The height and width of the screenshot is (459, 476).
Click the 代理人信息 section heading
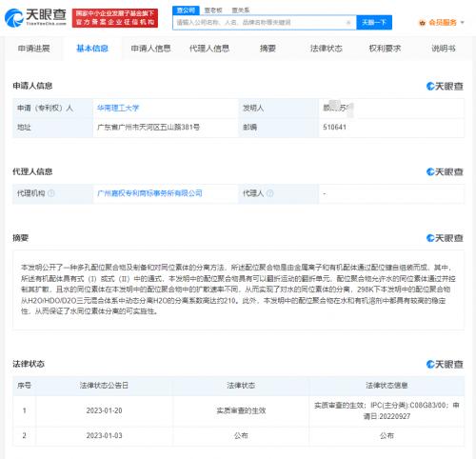32,171
